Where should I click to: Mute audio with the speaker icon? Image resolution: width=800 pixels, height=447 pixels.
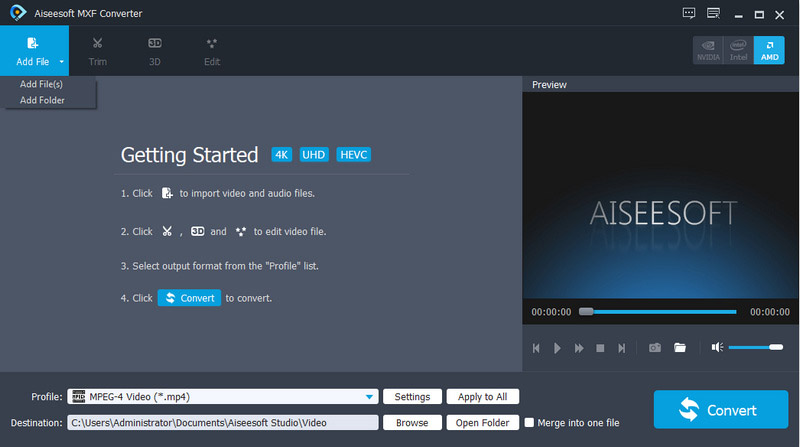click(x=717, y=347)
